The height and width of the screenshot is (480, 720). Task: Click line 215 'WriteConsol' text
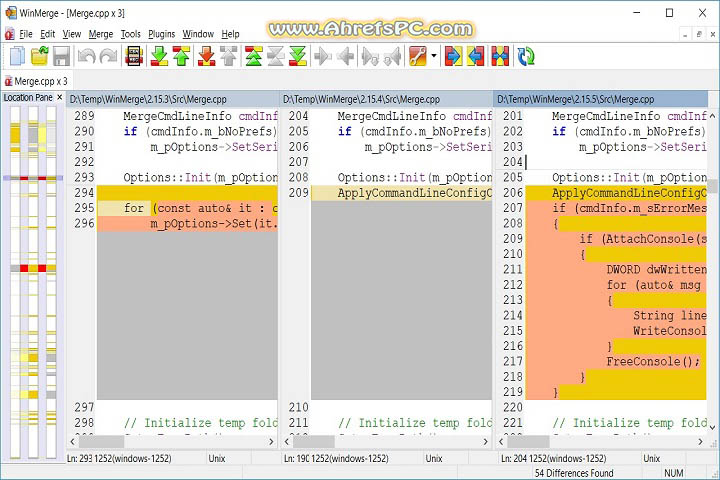tap(669, 331)
